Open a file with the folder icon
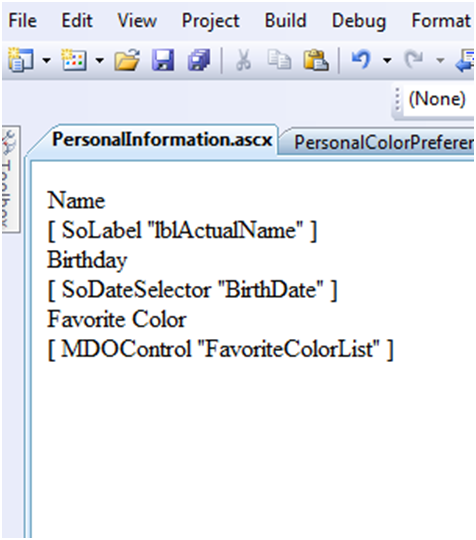This screenshot has width=476, height=540. click(x=127, y=60)
